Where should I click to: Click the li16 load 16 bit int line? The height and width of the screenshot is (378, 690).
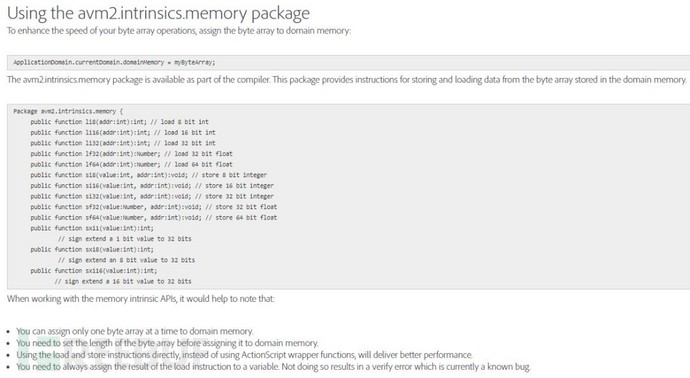point(123,132)
